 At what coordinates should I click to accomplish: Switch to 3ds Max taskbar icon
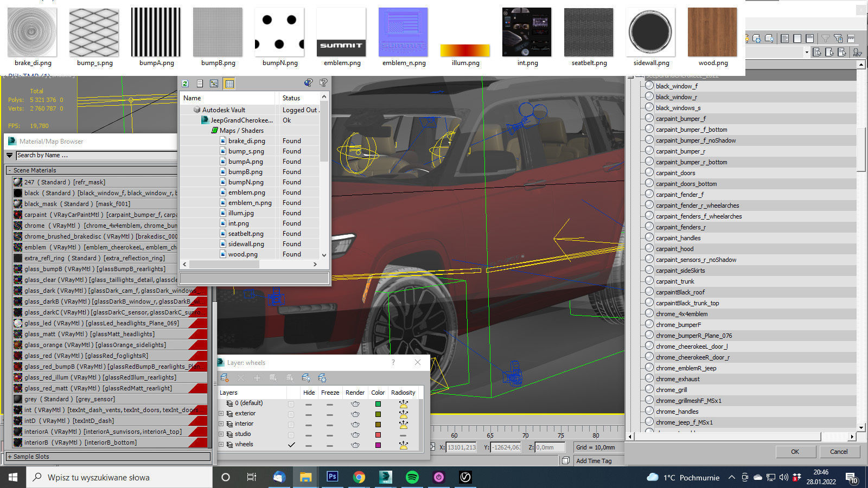pos(385,477)
